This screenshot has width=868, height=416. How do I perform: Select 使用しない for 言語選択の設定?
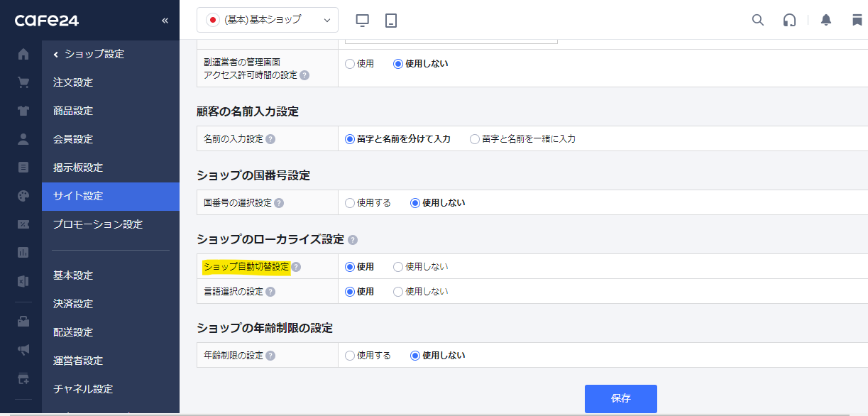(398, 292)
